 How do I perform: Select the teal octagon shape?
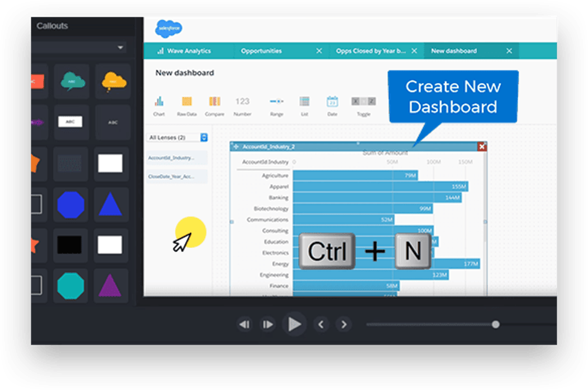click(x=70, y=286)
